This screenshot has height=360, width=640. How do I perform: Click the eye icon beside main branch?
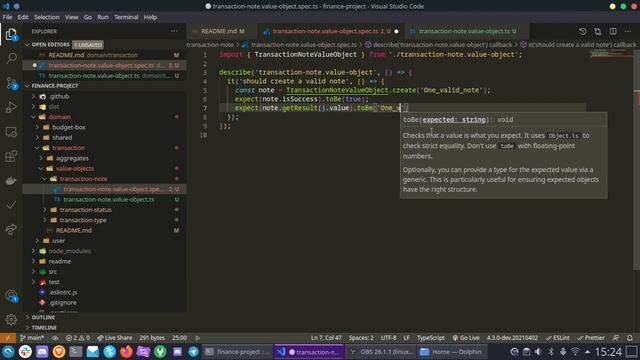point(55,338)
